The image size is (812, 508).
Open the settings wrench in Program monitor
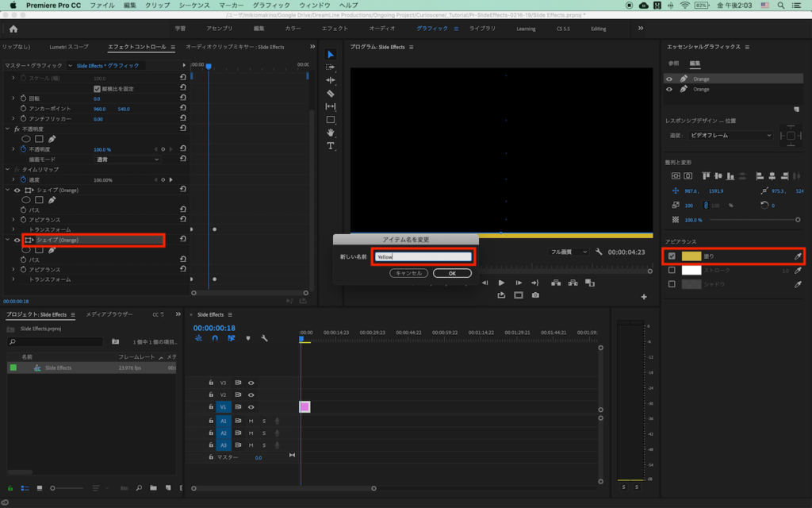point(599,252)
